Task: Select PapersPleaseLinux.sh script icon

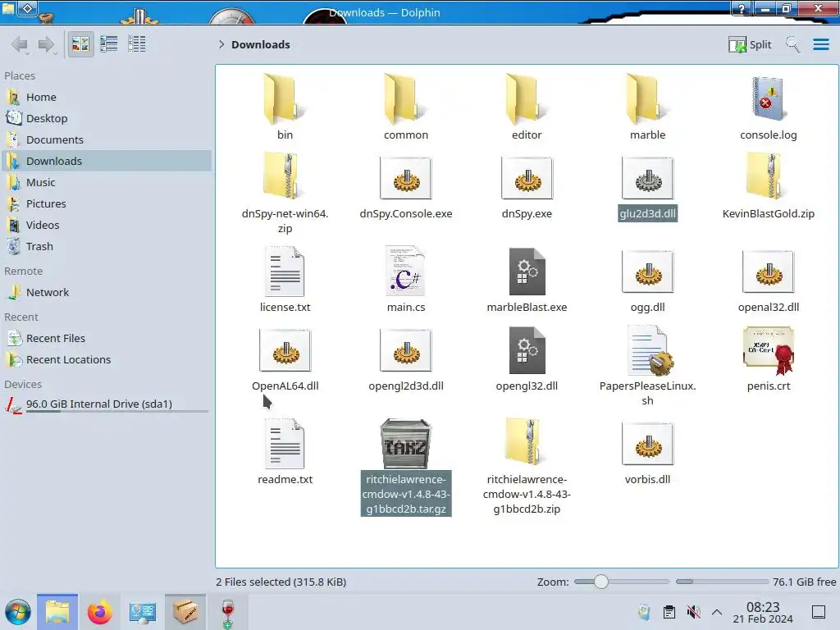Action: click(650, 349)
